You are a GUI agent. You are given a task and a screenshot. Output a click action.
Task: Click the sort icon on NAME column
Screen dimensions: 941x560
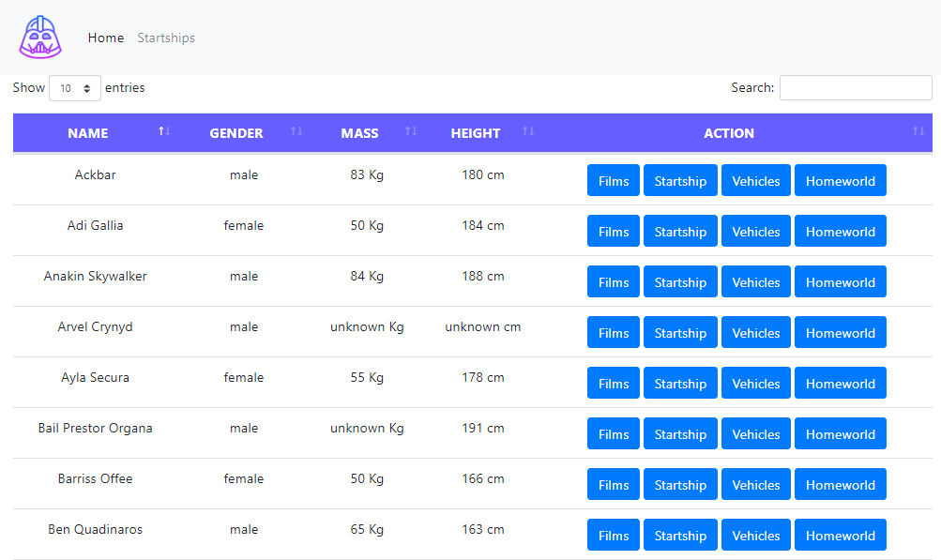(164, 132)
